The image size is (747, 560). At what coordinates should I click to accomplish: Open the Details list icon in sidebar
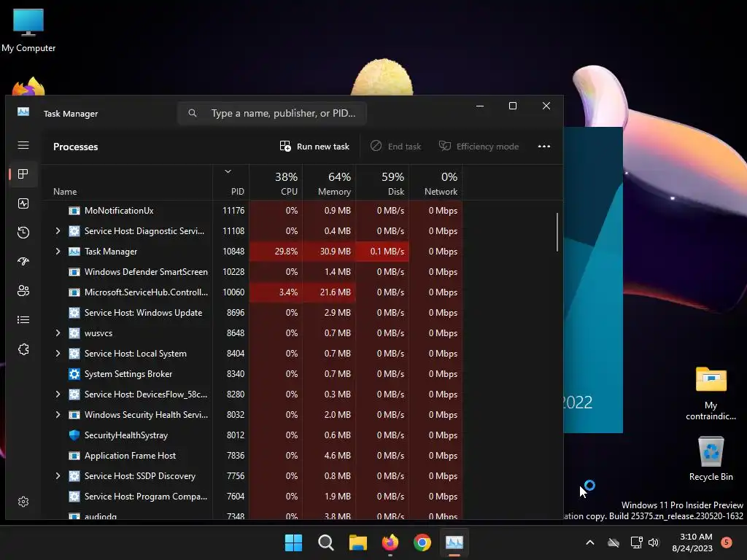pyautogui.click(x=23, y=319)
